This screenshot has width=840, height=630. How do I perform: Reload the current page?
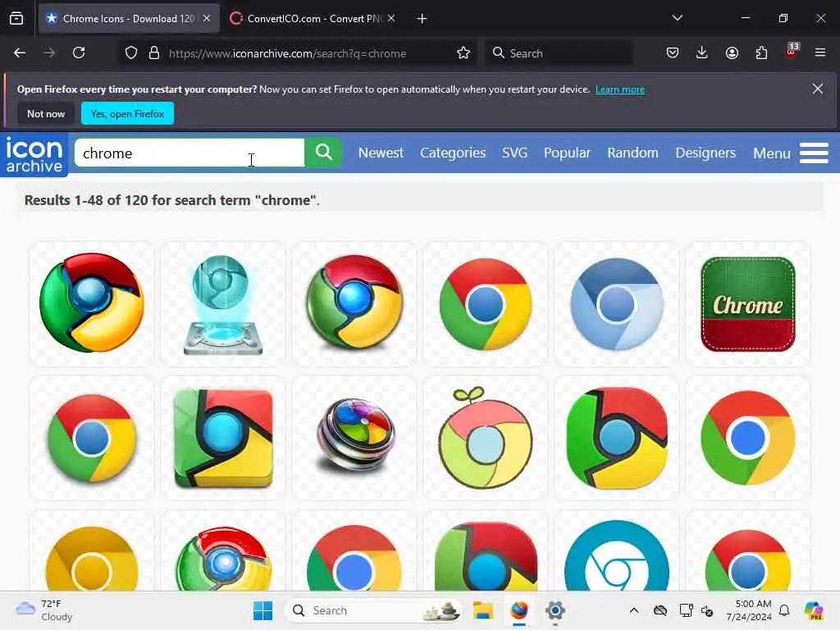pyautogui.click(x=79, y=52)
